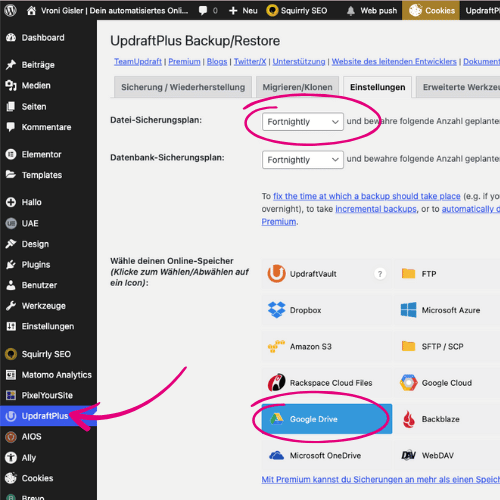This screenshot has width=500, height=500.
Task: Click the Dashboard gauge icon in sidebar
Action: coord(11,38)
